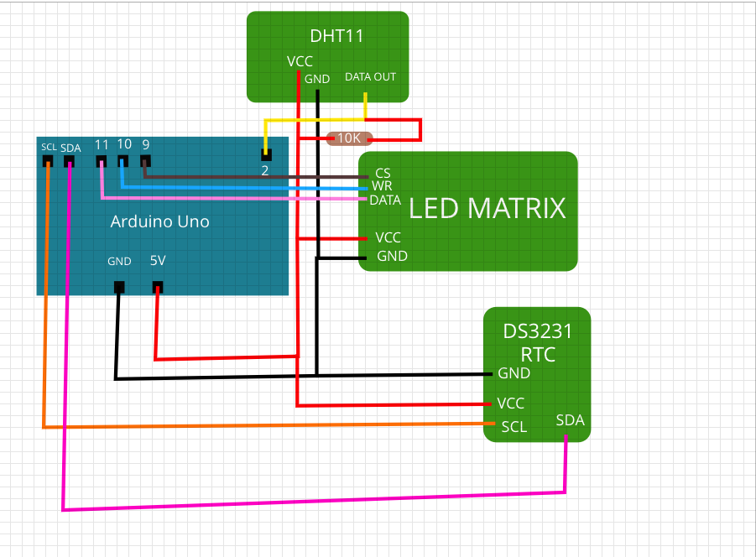Click Arduino pin 2 connector square
The image size is (756, 557).
[x=266, y=154]
